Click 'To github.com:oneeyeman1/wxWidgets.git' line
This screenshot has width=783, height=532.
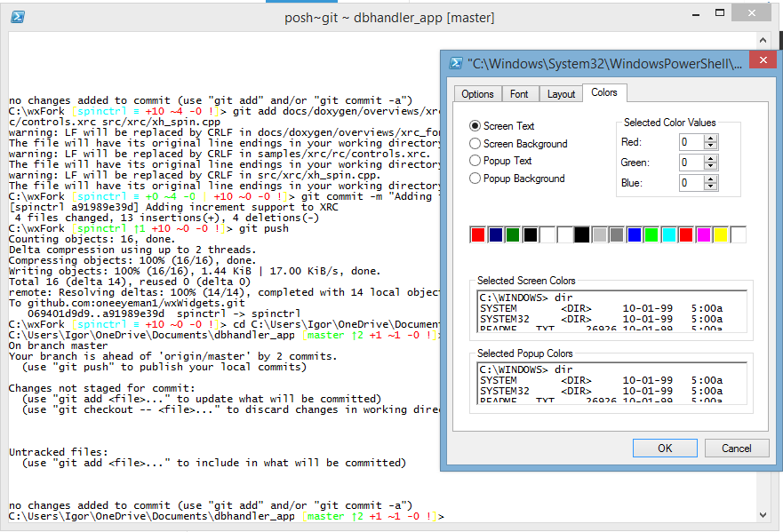click(127, 303)
